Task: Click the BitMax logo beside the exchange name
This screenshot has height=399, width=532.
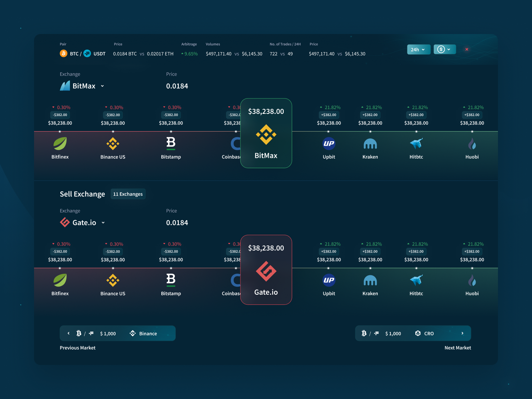Action: (x=65, y=86)
